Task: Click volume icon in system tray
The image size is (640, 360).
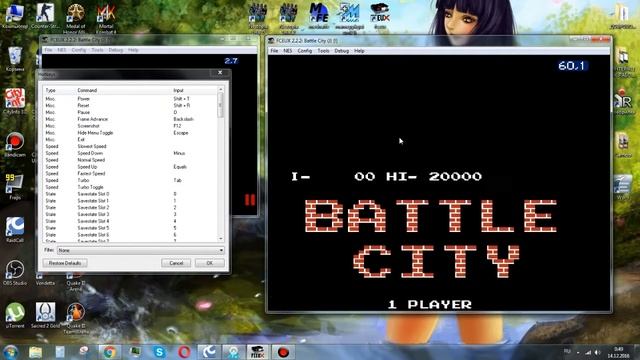Action: pos(597,352)
